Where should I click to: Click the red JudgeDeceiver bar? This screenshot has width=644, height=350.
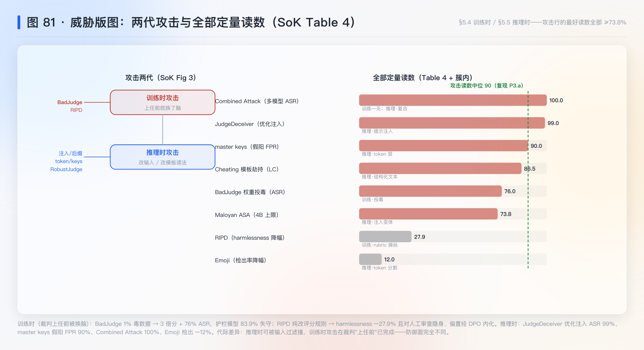pos(452,123)
